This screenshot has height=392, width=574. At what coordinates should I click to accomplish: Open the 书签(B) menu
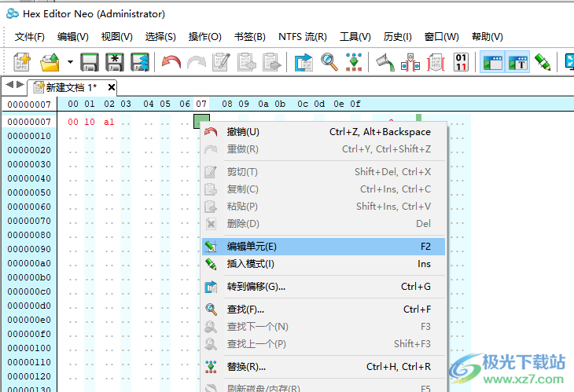pos(250,37)
